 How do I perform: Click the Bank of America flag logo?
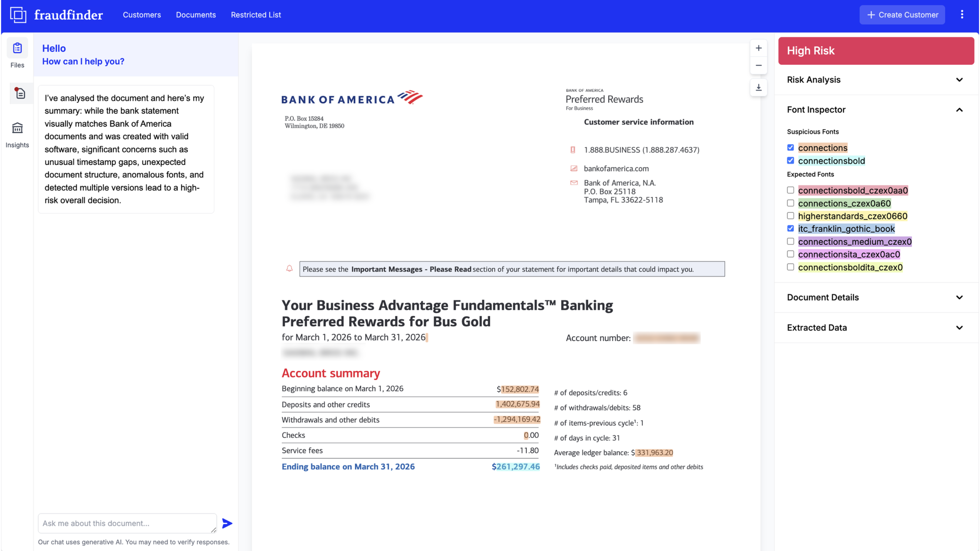point(410,97)
